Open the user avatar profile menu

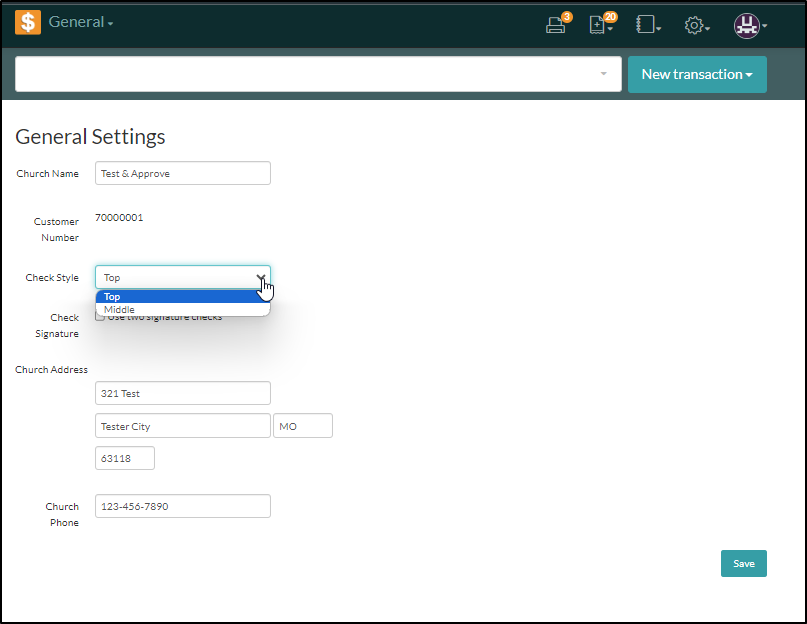coord(750,25)
